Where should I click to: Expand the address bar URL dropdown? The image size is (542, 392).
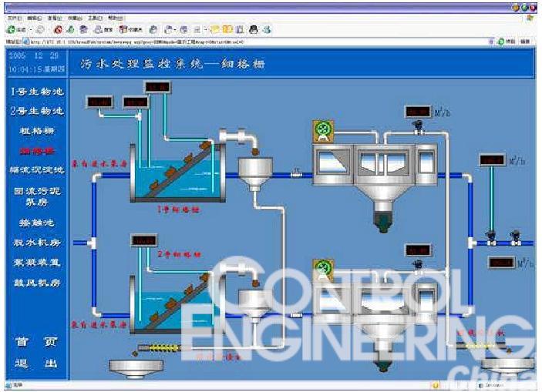(491, 42)
